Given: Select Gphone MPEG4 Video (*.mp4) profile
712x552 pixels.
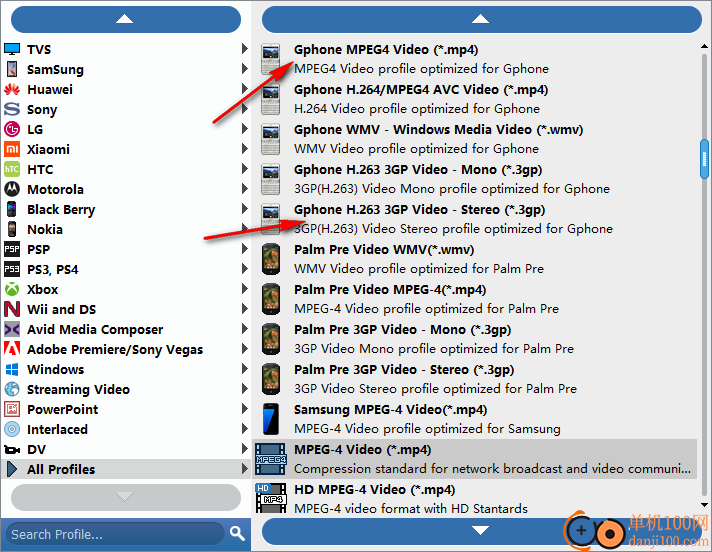Looking at the screenshot, I should 475,59.
